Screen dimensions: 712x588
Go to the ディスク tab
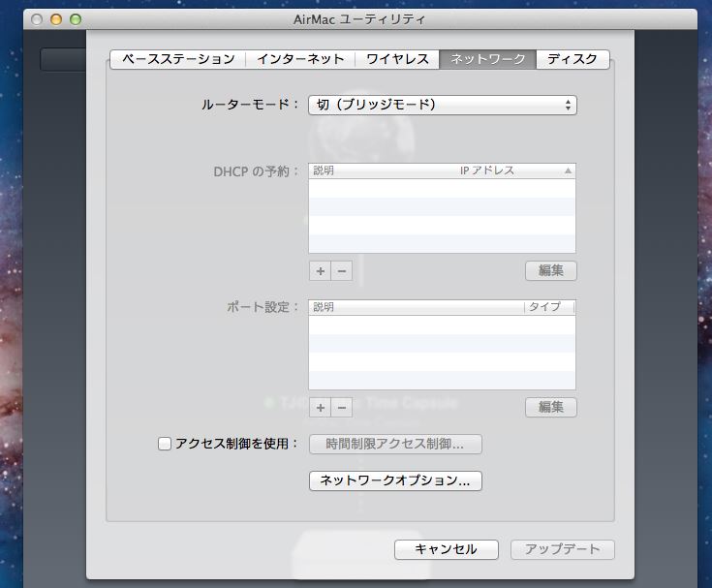(573, 59)
